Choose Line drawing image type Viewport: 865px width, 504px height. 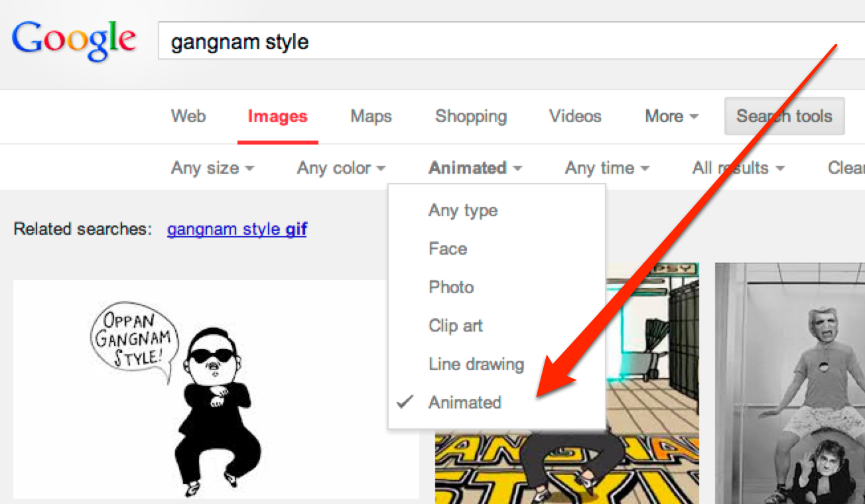476,364
